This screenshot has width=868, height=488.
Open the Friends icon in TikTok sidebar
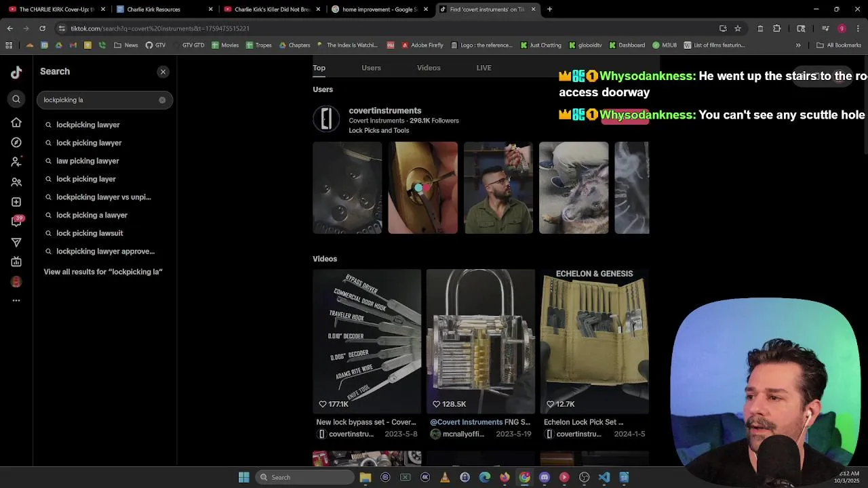pyautogui.click(x=16, y=182)
